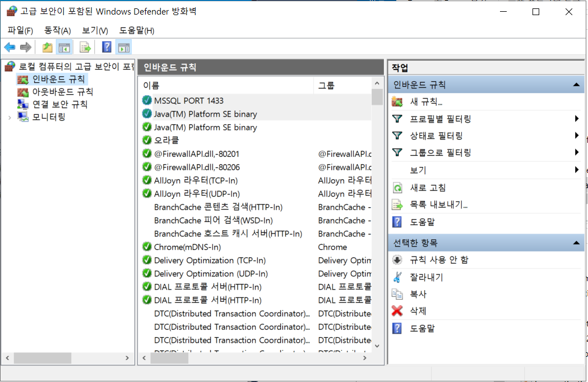
Task: Open the 도움말(H) menu
Action: click(137, 30)
